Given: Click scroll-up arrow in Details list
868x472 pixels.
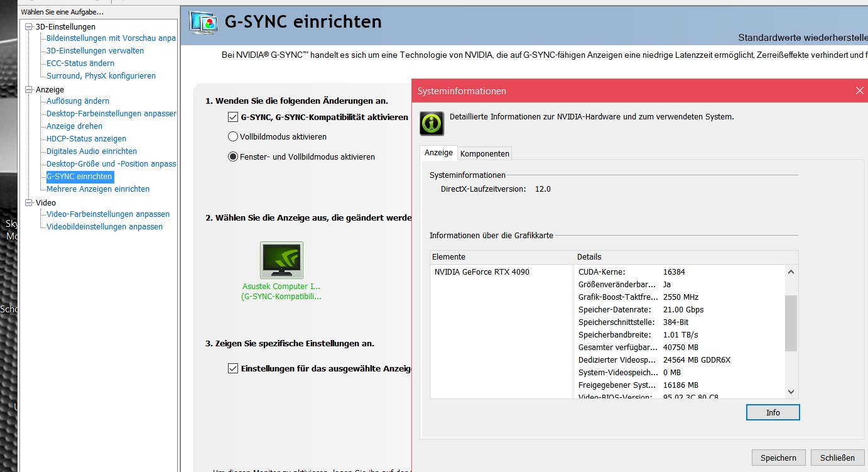Looking at the screenshot, I should 791,272.
